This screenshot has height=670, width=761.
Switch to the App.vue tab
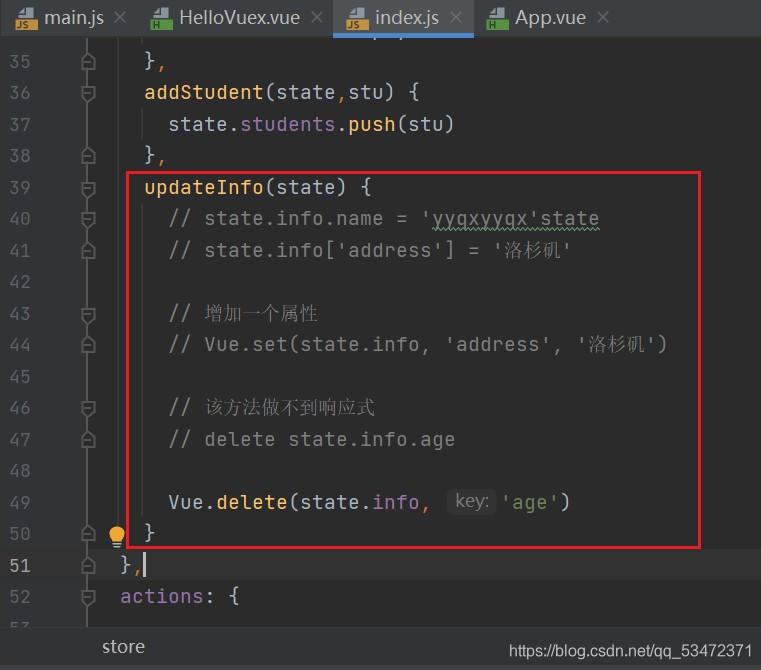click(x=546, y=18)
